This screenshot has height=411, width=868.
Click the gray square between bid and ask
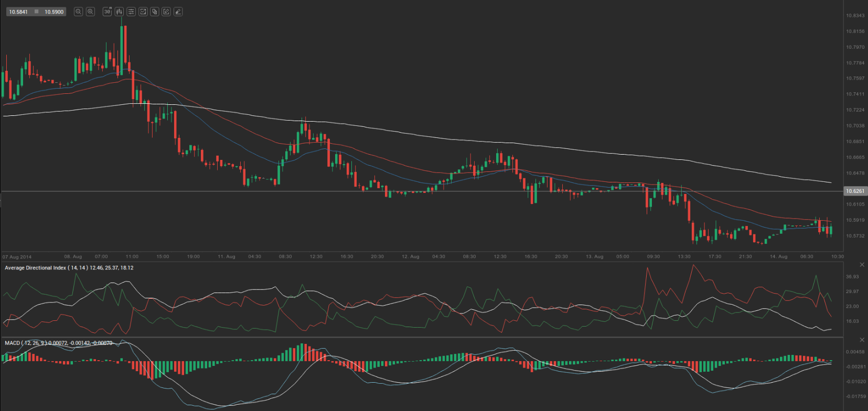click(x=36, y=12)
